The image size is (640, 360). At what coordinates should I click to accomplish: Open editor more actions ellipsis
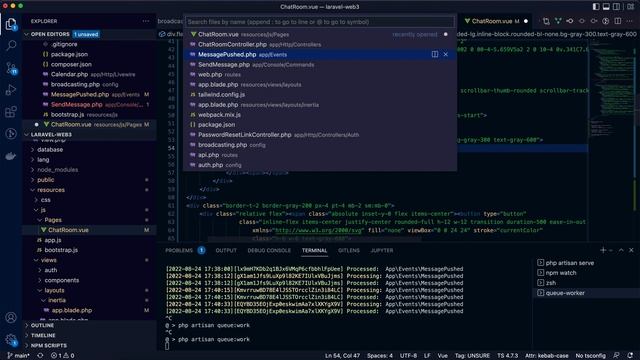(630, 21)
